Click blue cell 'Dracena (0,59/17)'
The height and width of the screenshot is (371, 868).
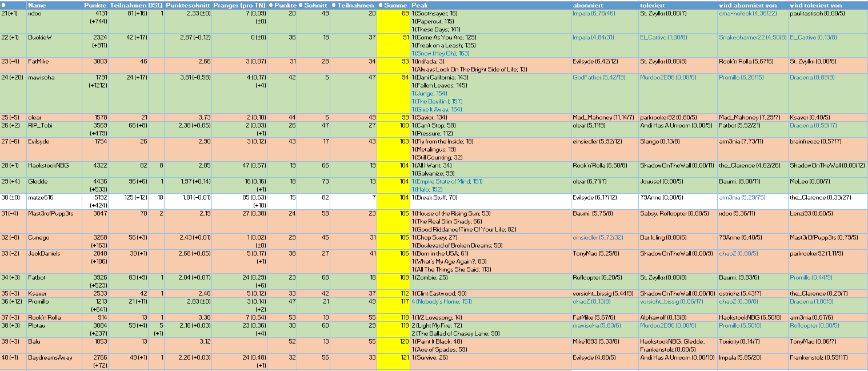tap(813, 125)
